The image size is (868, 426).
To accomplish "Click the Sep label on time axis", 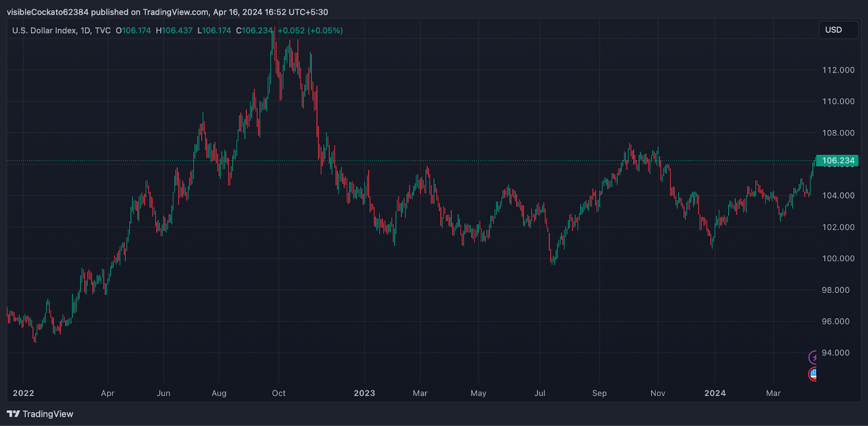I will (599, 393).
